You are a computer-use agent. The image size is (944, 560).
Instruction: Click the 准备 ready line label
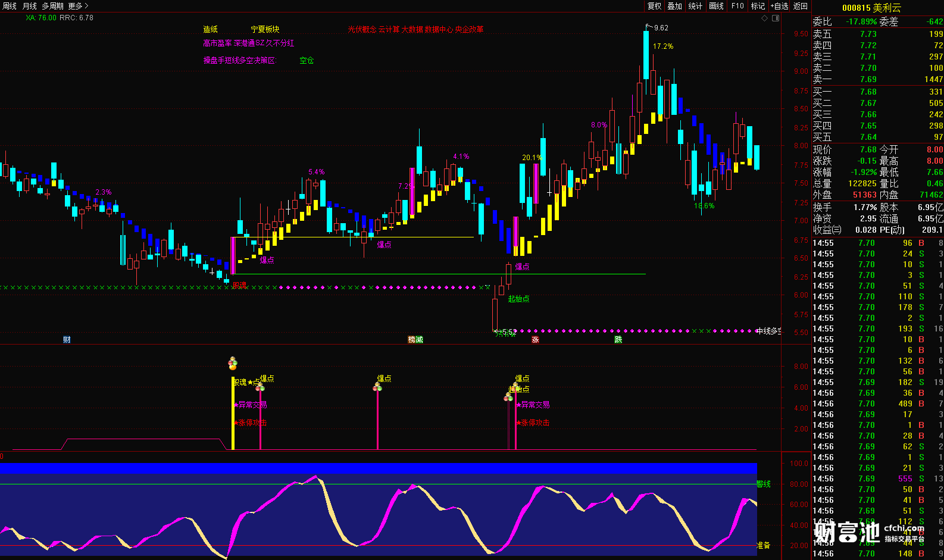point(763,545)
